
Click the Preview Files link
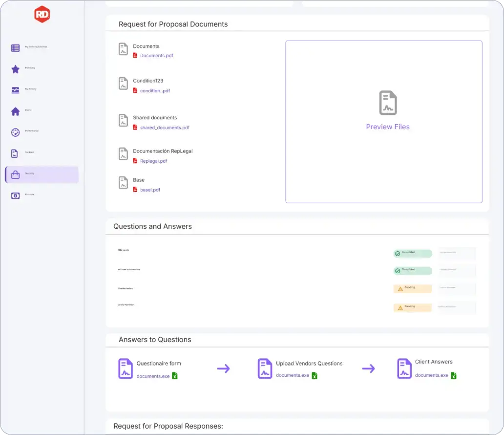pos(388,127)
